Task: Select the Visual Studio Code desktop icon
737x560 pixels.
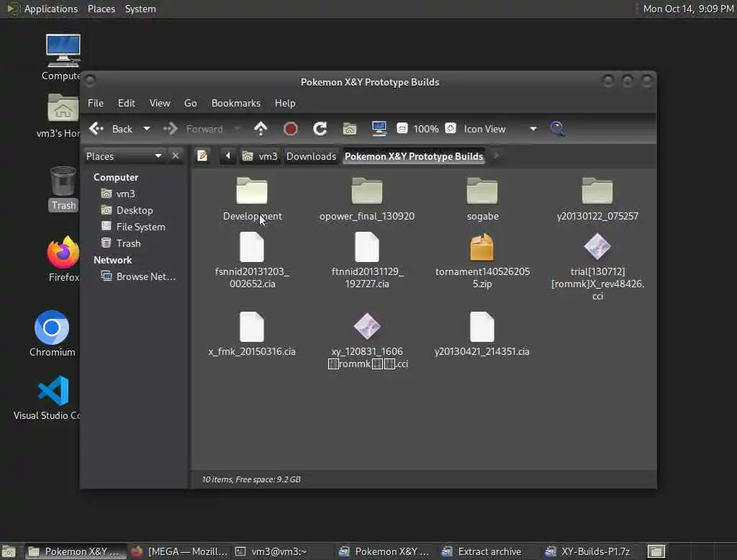Action: pyautogui.click(x=50, y=397)
